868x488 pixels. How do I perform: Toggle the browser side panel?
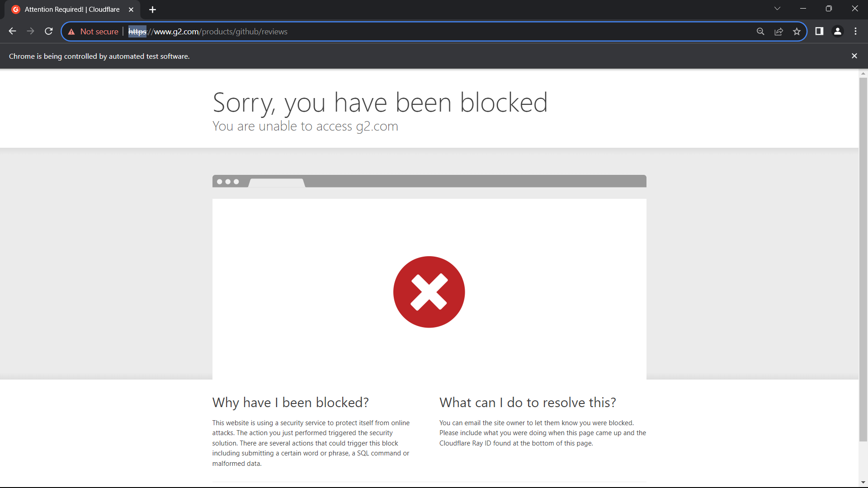point(819,31)
